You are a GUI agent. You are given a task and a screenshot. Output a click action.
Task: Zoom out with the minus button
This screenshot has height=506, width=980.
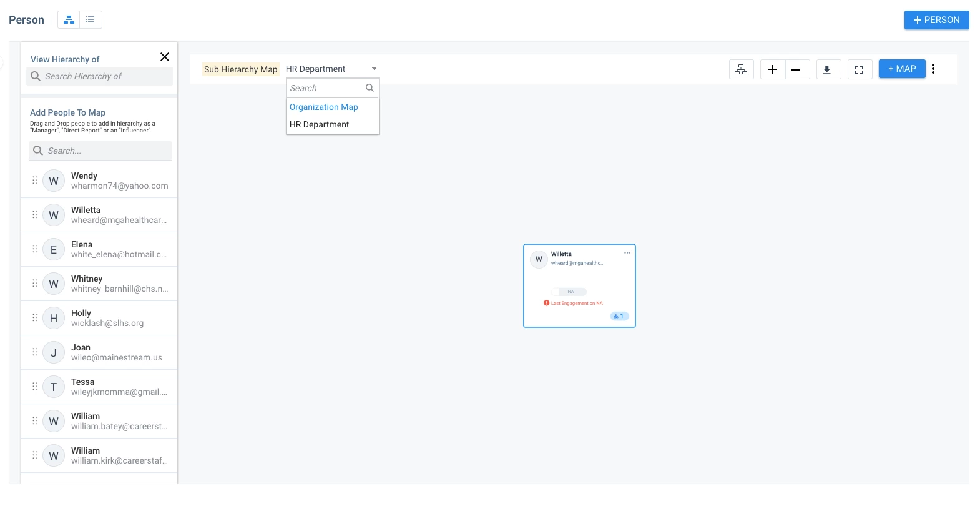pyautogui.click(x=796, y=69)
